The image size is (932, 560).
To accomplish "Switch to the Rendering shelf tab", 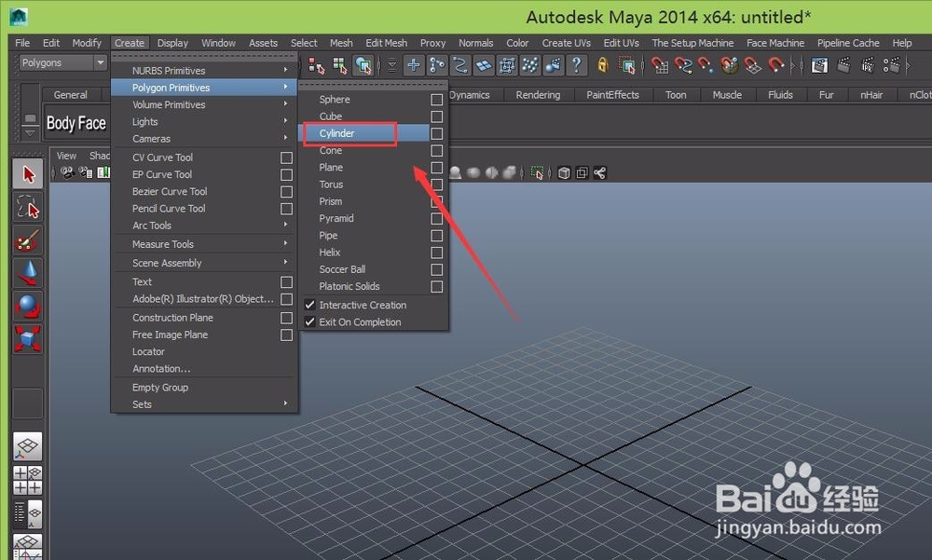I will click(x=538, y=95).
